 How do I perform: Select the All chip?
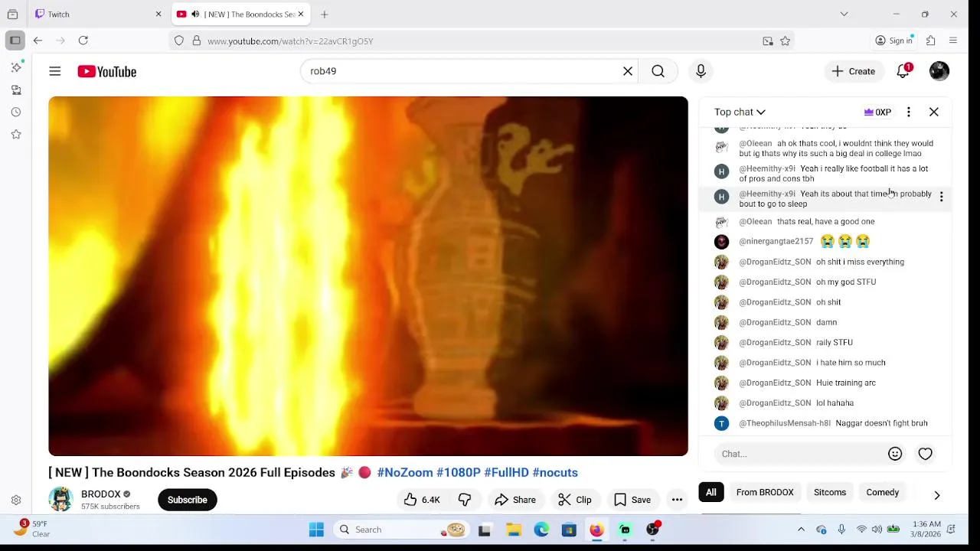point(711,492)
